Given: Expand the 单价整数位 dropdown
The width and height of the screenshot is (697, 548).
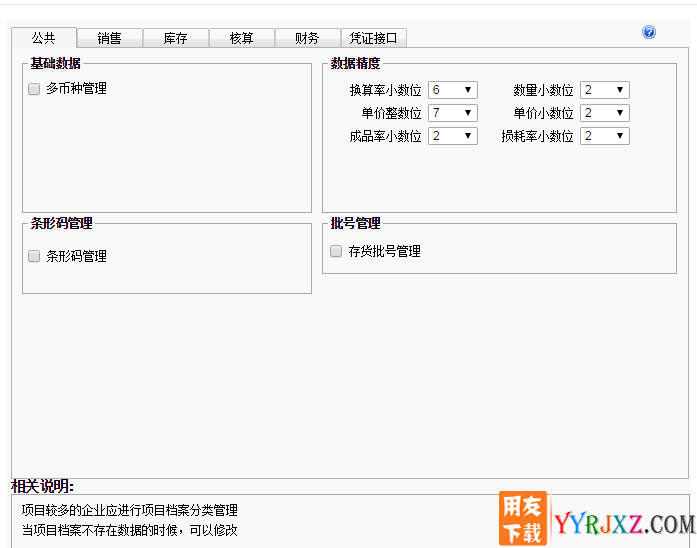Looking at the screenshot, I should [x=453, y=113].
